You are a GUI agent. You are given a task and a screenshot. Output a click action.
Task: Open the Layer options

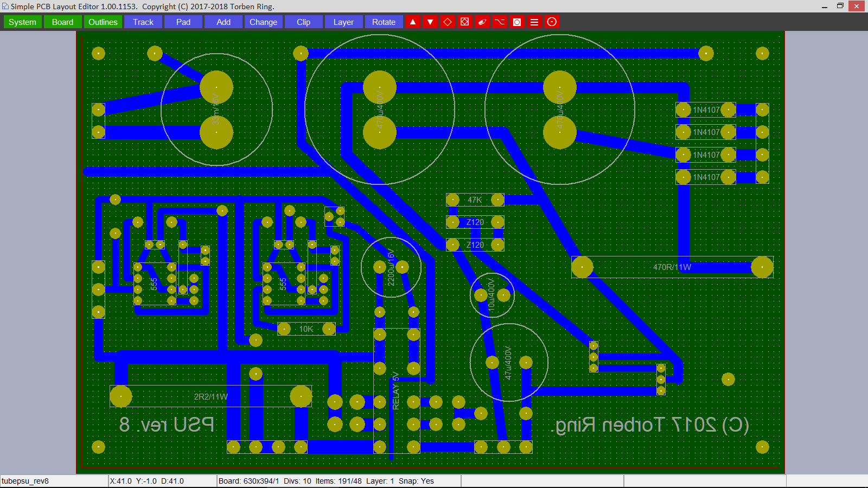(343, 22)
